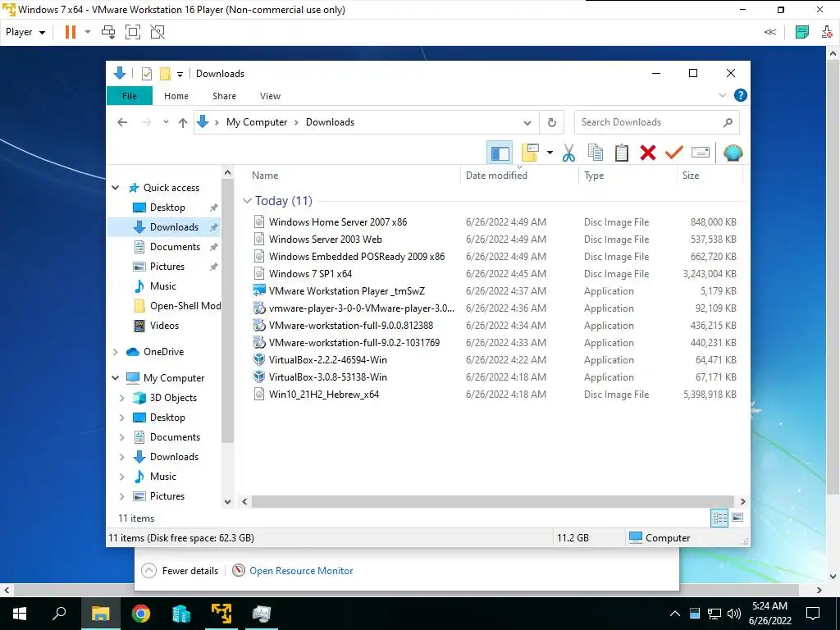
Task: Open the green notes icon in VMware toolbar
Action: point(801,32)
